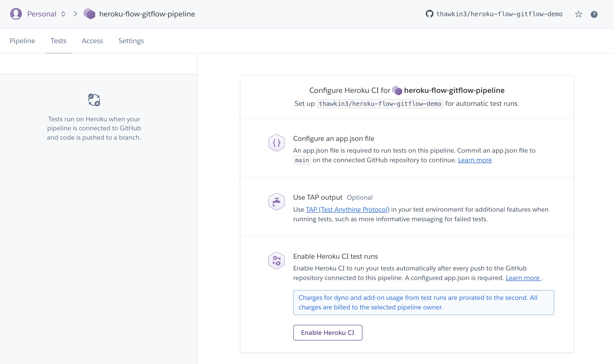This screenshot has height=364, width=614.
Task: Click the Enable Heroku CI test runs hexagon icon
Action: 276,261
